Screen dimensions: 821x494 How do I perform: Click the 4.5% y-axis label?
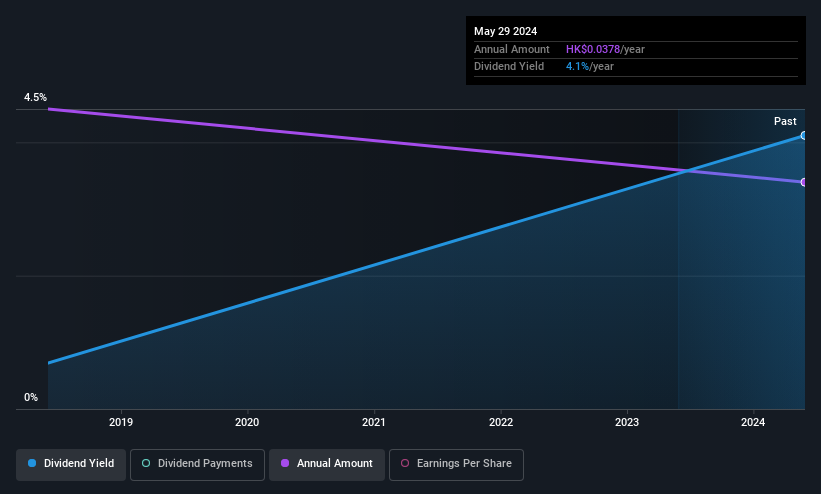35,97
